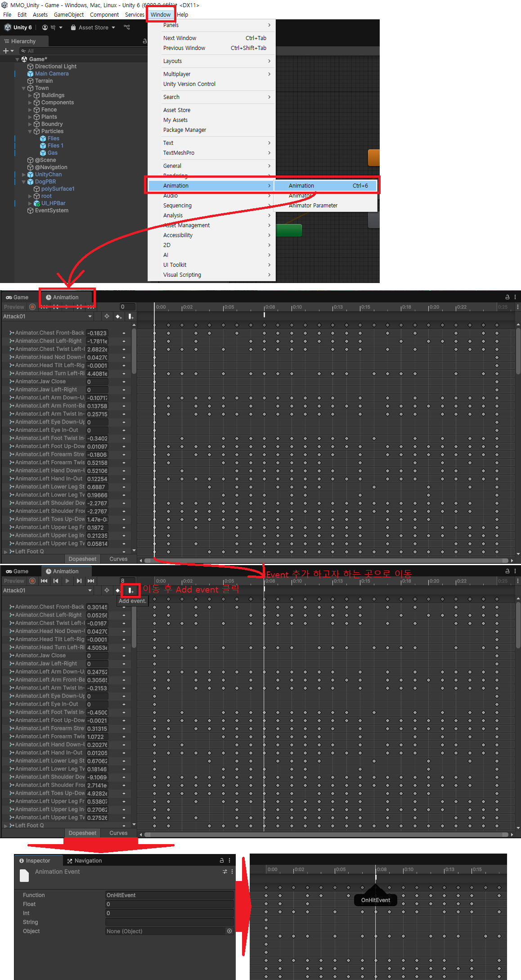Switch to upper Animation tab
Image resolution: width=521 pixels, height=980 pixels.
pyautogui.click(x=66, y=297)
